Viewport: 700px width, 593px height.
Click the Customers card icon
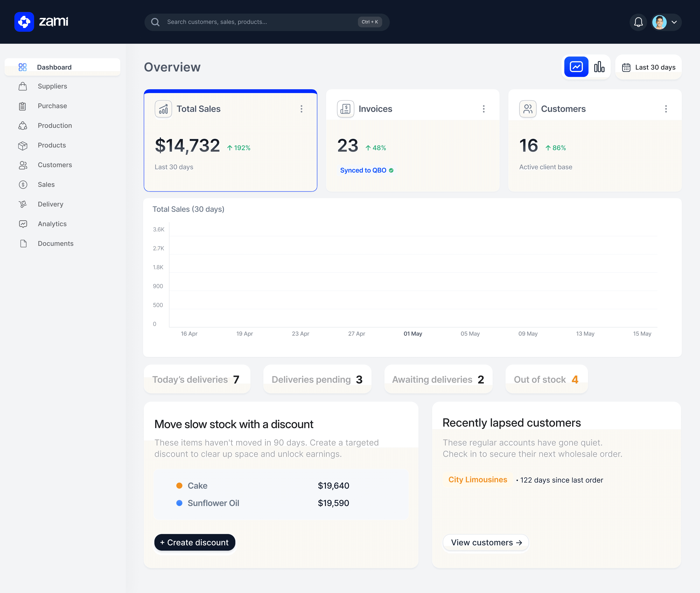528,109
